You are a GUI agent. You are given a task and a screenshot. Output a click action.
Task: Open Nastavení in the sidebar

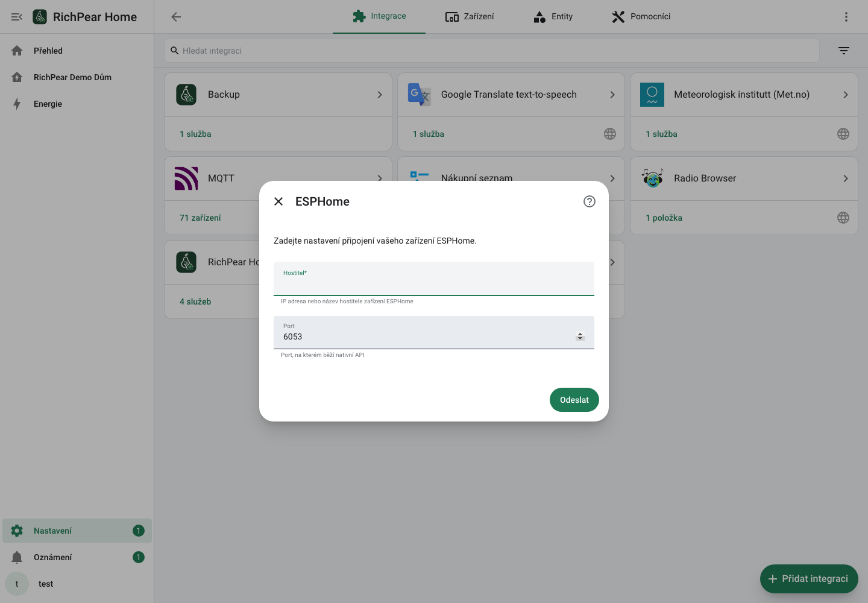pos(77,531)
